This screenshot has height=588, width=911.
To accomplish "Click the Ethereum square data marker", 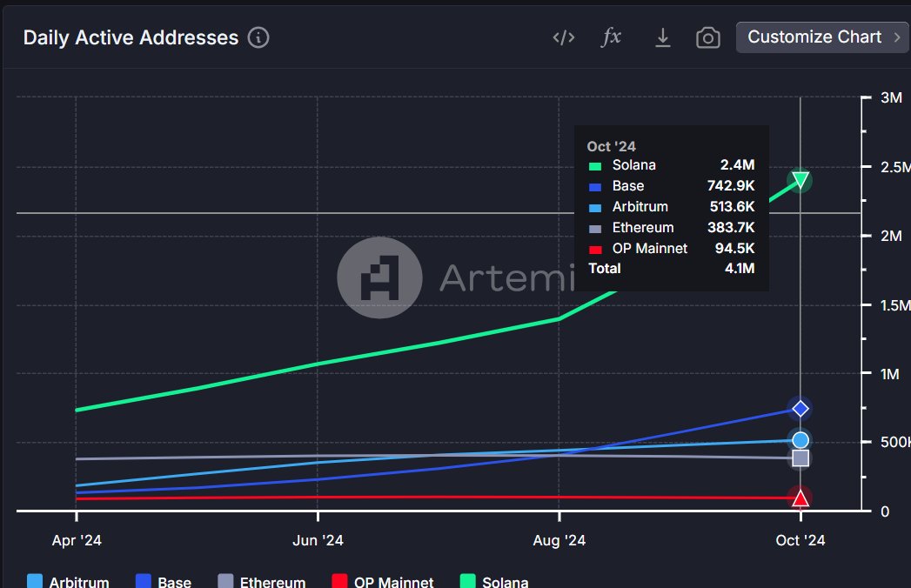I will [x=800, y=458].
